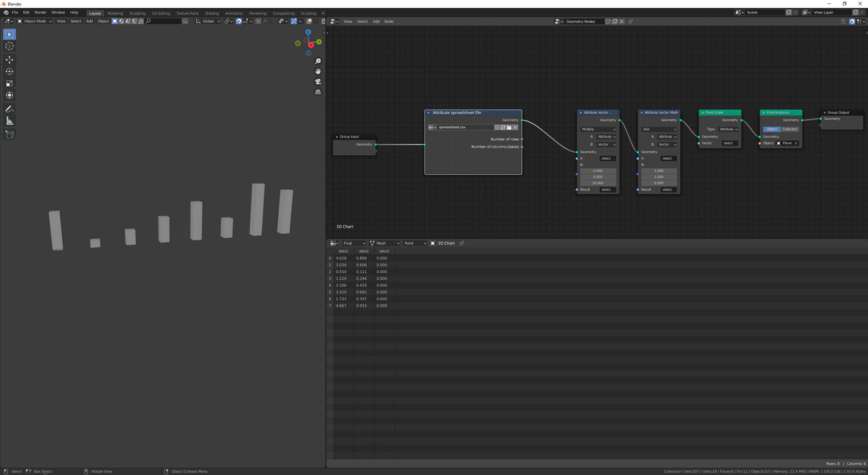Toggle proportional editing in viewport header

point(258,22)
